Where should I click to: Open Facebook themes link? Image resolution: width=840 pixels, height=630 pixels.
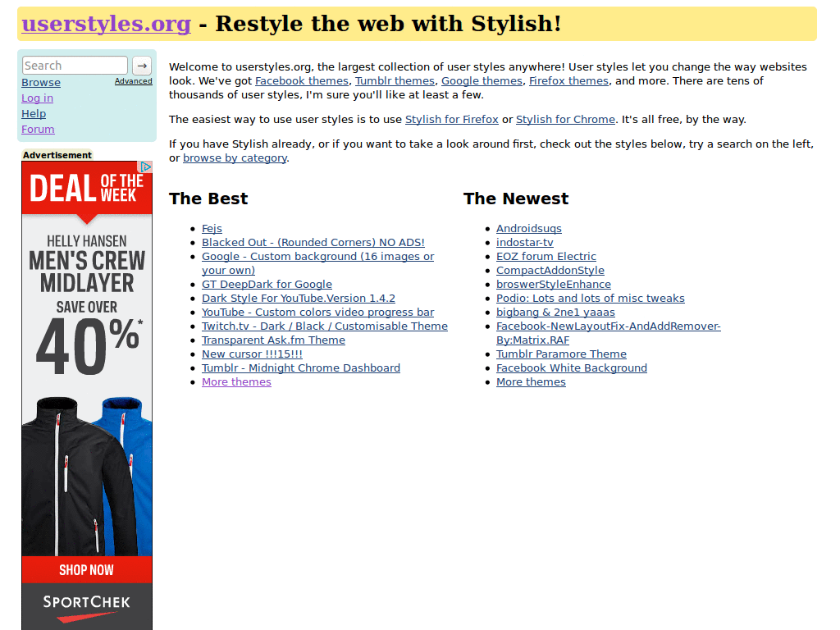[x=302, y=81]
